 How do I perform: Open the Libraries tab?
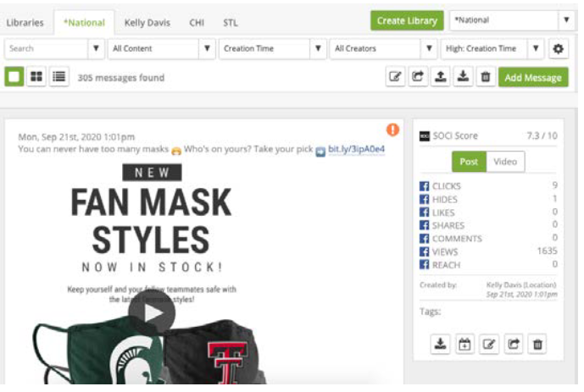[25, 23]
